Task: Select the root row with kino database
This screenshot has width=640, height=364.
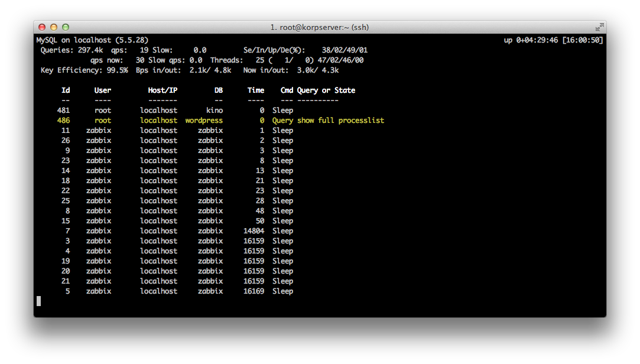Action: click(177, 110)
